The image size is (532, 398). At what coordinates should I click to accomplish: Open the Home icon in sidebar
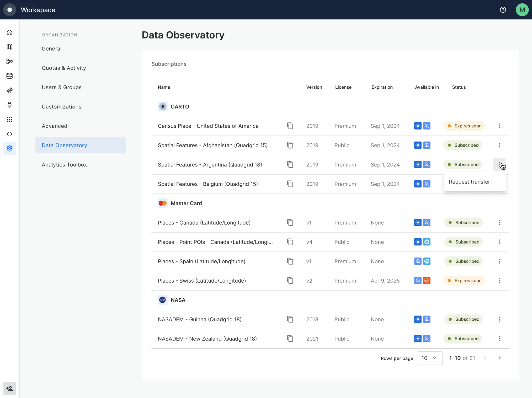(9, 33)
